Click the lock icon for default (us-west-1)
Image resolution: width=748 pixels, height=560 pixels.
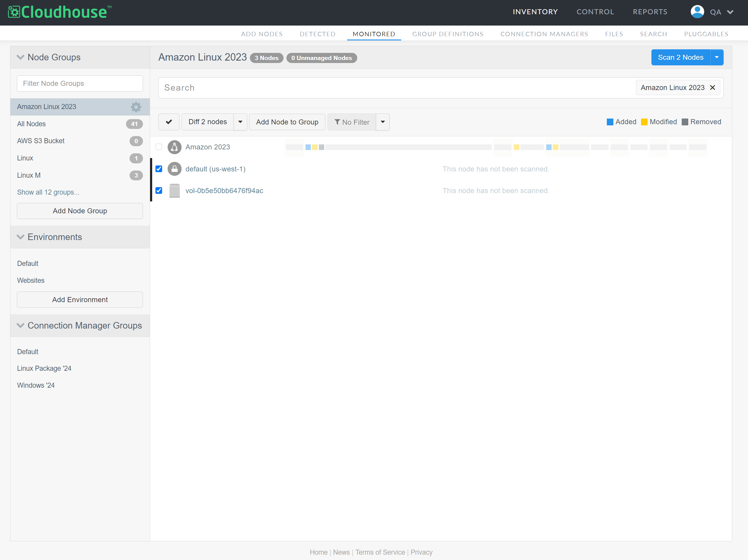pyautogui.click(x=174, y=169)
